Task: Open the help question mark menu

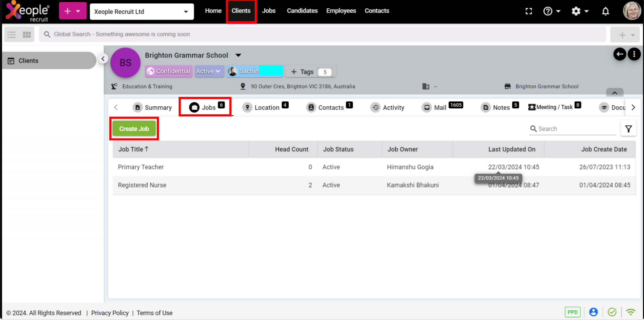Action: click(552, 11)
